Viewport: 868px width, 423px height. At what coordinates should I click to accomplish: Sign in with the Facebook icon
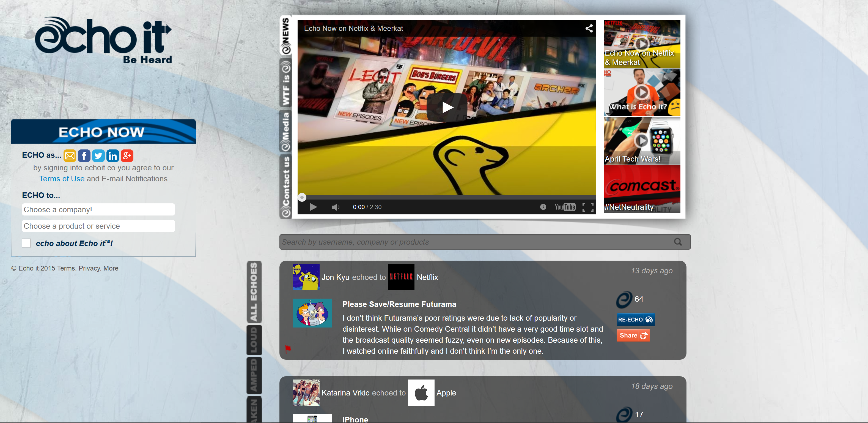84,156
